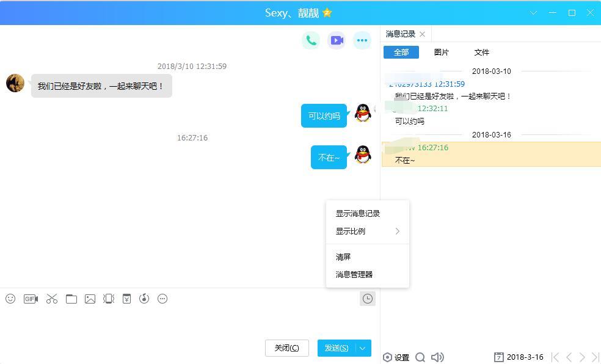
Task: Start a video call with the camera icon
Action: click(x=337, y=40)
